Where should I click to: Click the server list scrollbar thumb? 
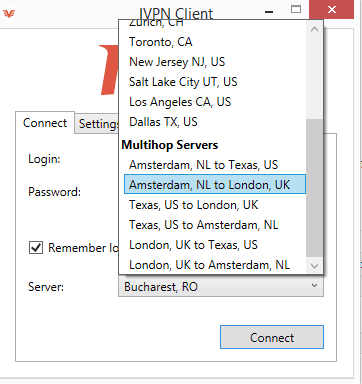314,188
